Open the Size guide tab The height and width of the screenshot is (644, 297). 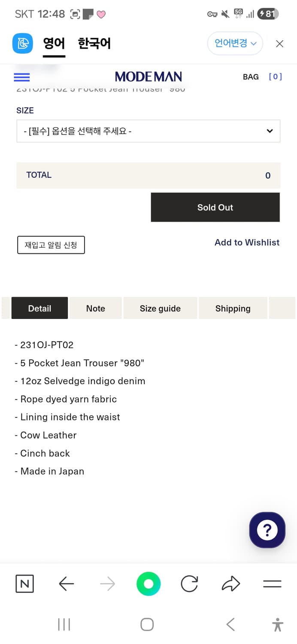pos(160,308)
